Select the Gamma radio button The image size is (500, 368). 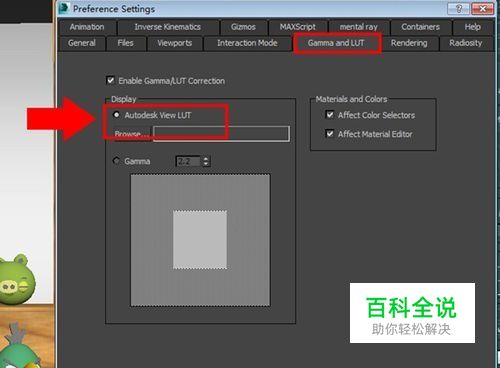coord(116,161)
